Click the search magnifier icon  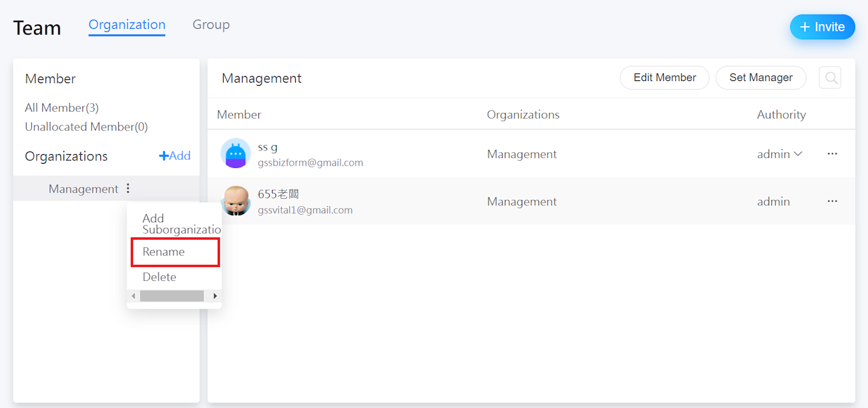tap(830, 78)
